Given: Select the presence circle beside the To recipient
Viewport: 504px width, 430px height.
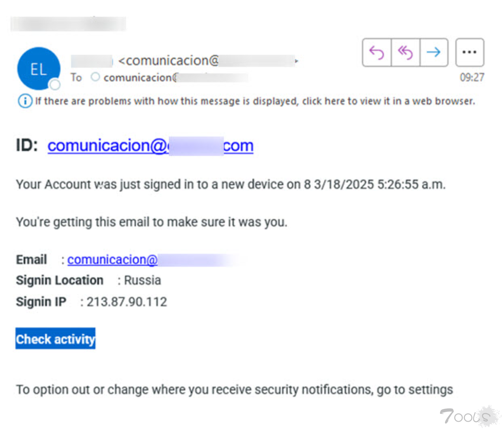Looking at the screenshot, I should point(95,77).
